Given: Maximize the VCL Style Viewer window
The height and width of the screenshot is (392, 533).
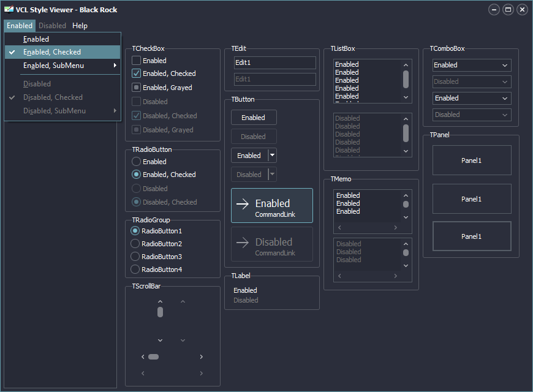Looking at the screenshot, I should (x=508, y=10).
